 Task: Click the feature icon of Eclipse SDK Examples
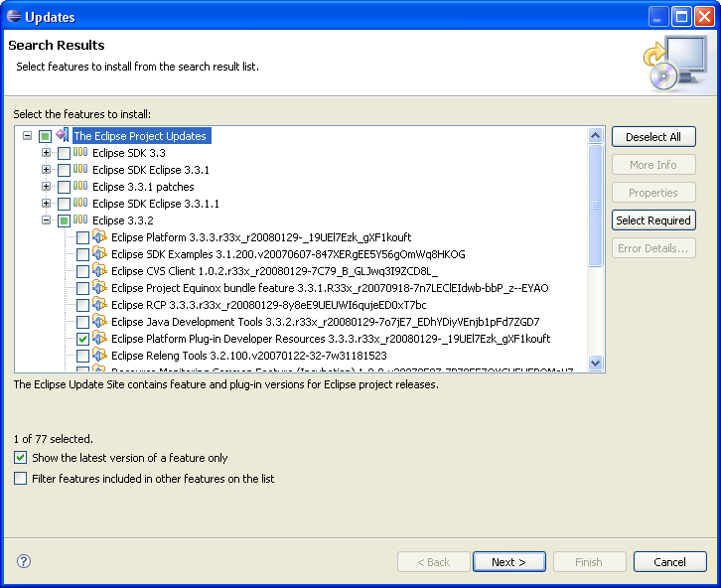click(99, 253)
